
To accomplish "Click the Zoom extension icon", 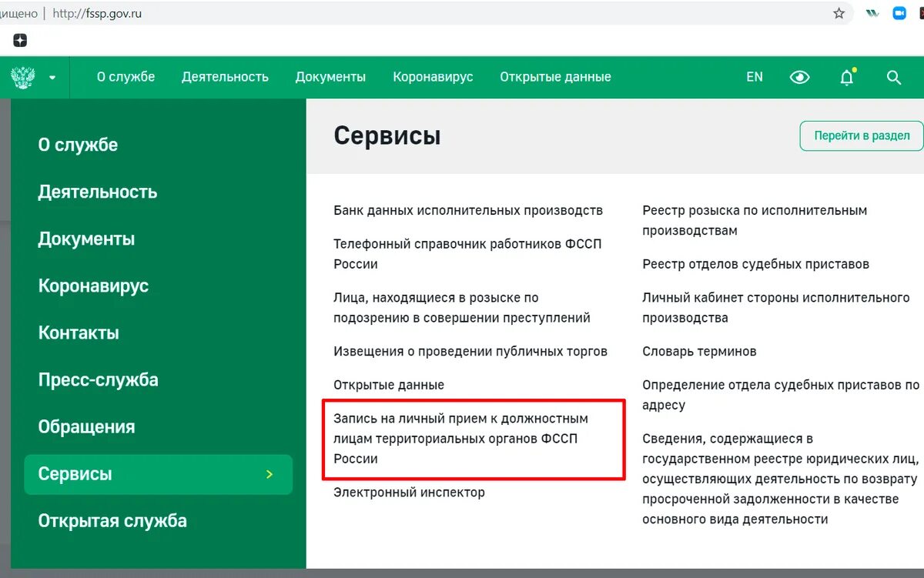I will tap(899, 13).
